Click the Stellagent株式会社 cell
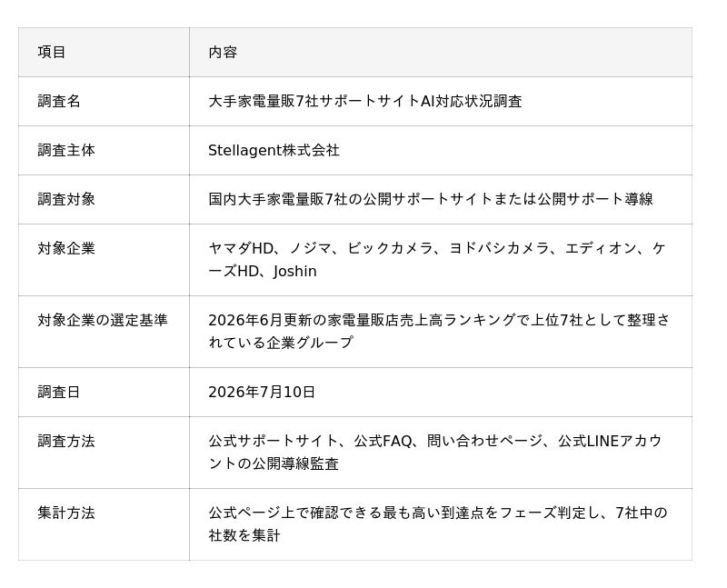This screenshot has width=727, height=588. click(274, 150)
